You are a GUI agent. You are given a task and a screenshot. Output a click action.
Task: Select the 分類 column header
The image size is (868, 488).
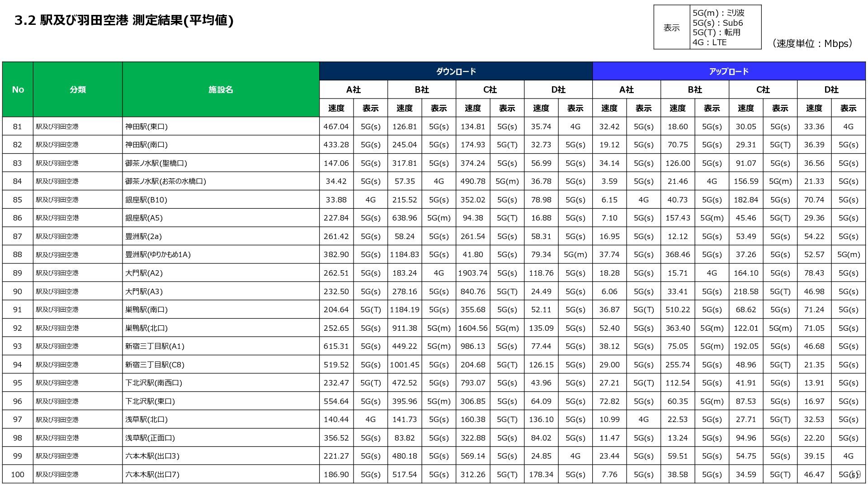77,89
